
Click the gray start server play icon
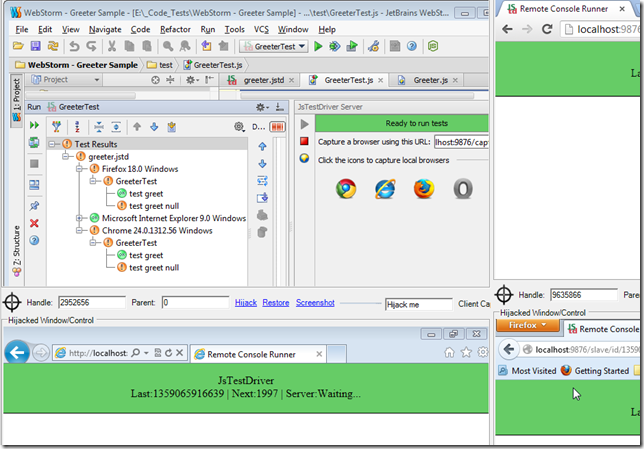pyautogui.click(x=304, y=124)
